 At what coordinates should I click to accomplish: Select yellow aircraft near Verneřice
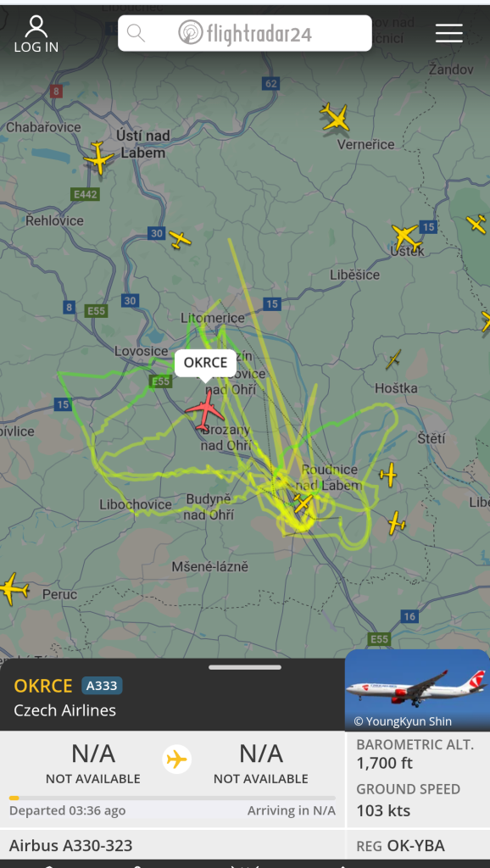click(335, 117)
